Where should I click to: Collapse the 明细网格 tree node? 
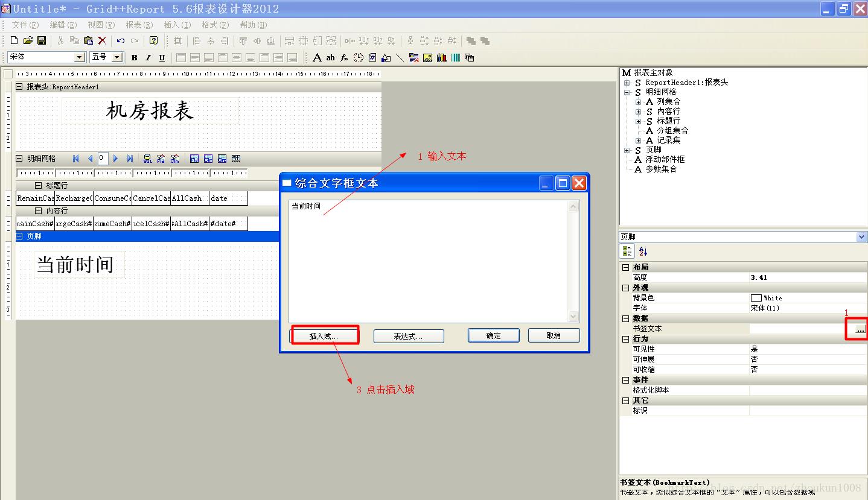point(627,92)
